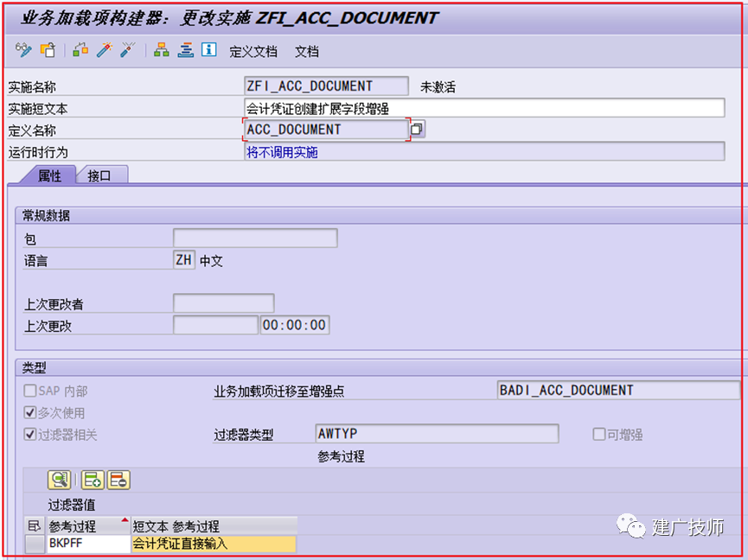Click the stacked-lines navigation icon in toolbar
The width and height of the screenshot is (748, 560).
coord(186,49)
